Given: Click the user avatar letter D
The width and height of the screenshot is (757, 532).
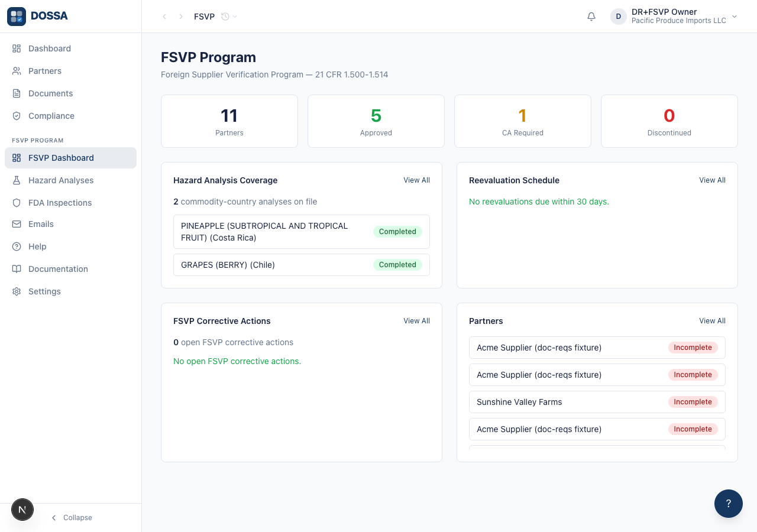Looking at the screenshot, I should click(619, 17).
